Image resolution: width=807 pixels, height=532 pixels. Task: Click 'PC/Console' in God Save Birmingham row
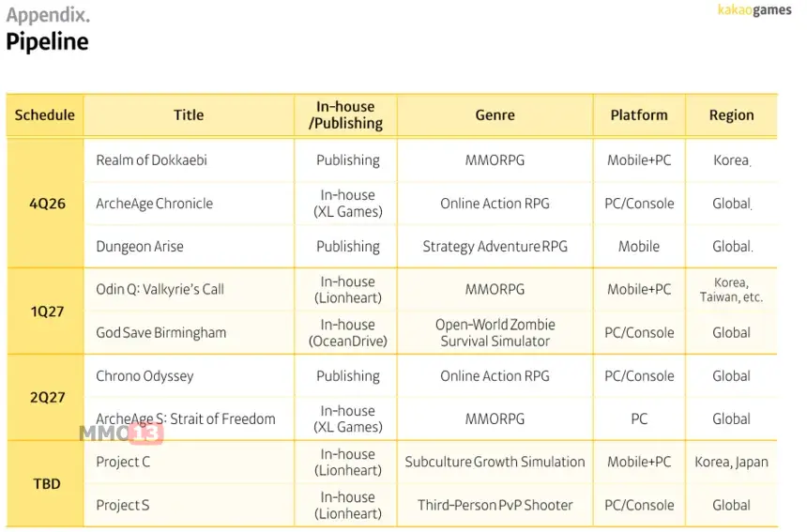pos(639,332)
